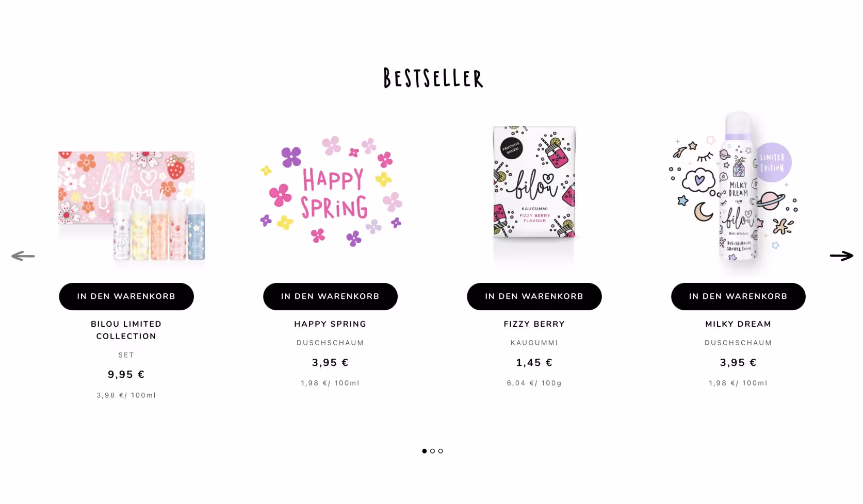This screenshot has height=504, width=863.
Task: Add Fizzy Berry to Warenkorb
Action: [x=534, y=296]
